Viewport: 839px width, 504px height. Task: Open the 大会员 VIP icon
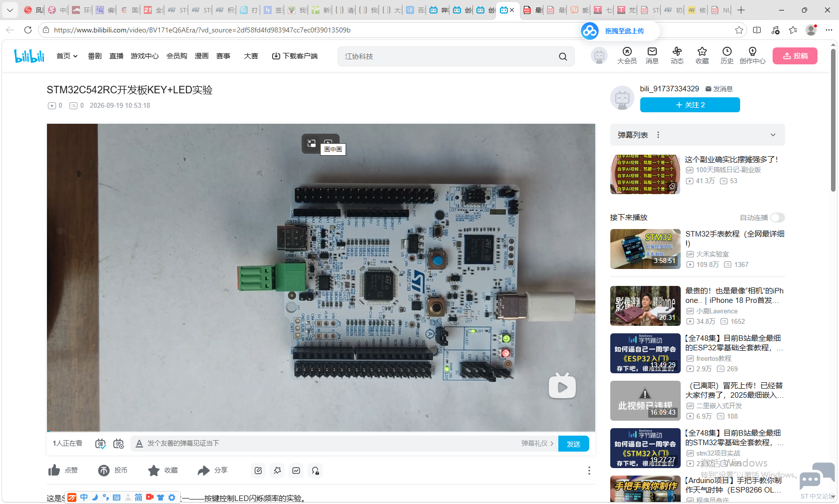[627, 55]
